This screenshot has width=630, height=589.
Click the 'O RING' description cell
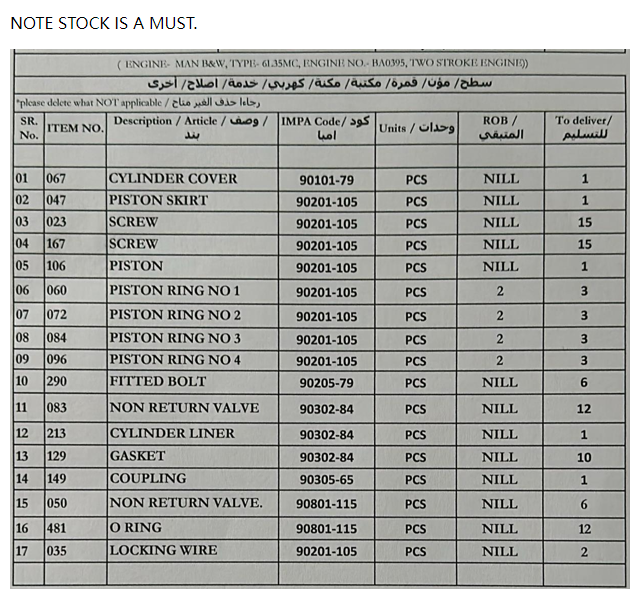point(135,527)
